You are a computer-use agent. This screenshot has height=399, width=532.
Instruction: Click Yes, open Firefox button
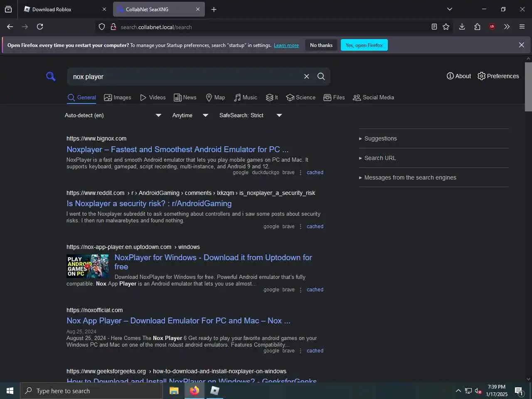364,45
